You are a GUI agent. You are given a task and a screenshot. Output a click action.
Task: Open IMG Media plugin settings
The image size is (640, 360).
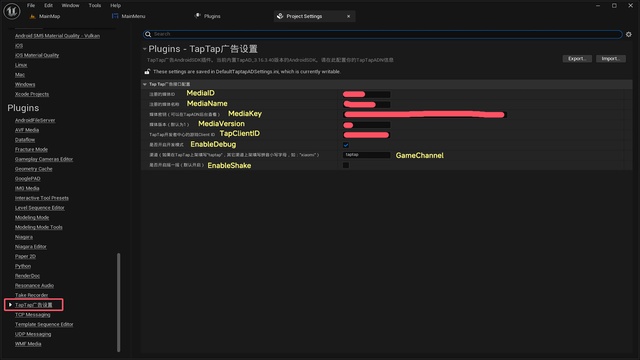pyautogui.click(x=27, y=189)
